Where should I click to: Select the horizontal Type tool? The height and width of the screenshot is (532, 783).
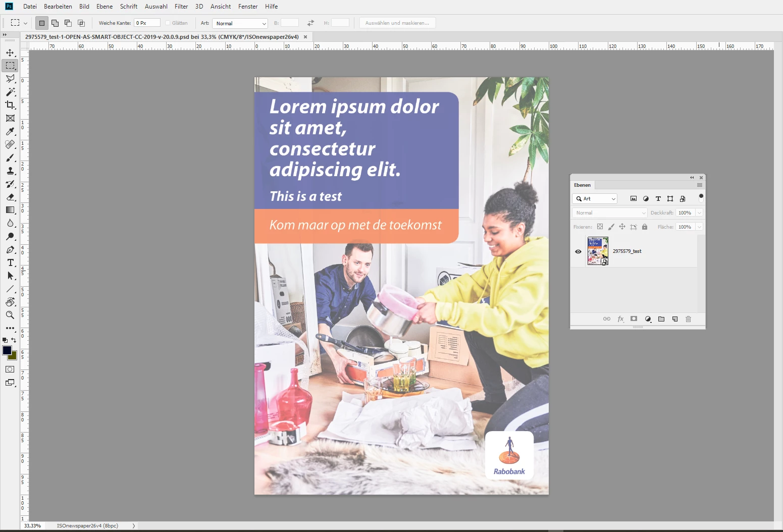10,262
